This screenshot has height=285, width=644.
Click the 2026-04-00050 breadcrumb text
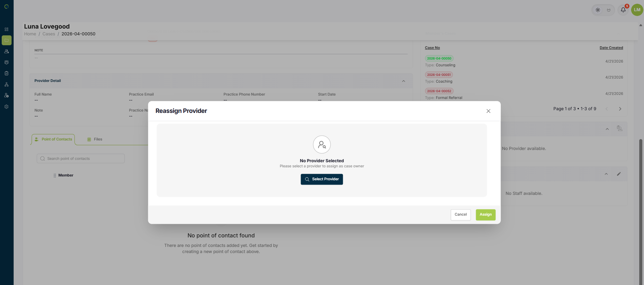tap(79, 34)
